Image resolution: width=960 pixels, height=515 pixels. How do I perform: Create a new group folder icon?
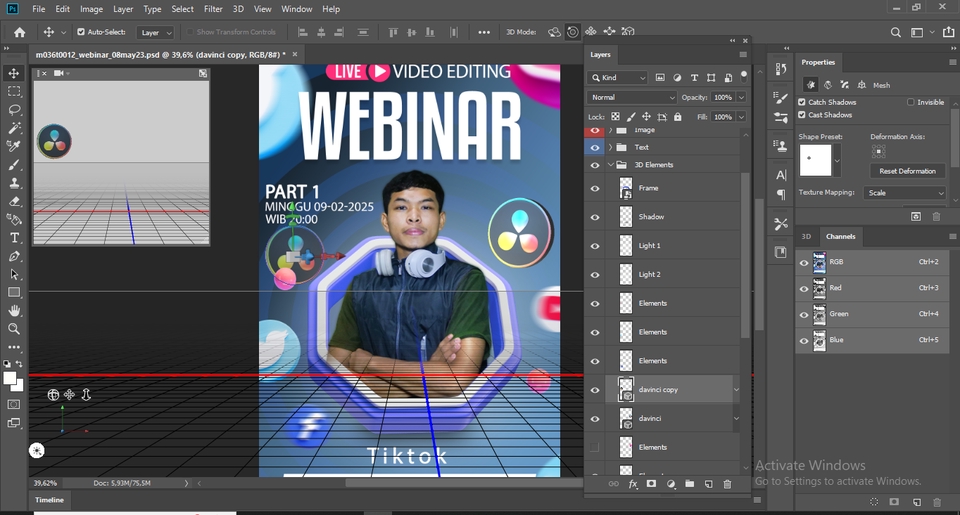point(689,484)
